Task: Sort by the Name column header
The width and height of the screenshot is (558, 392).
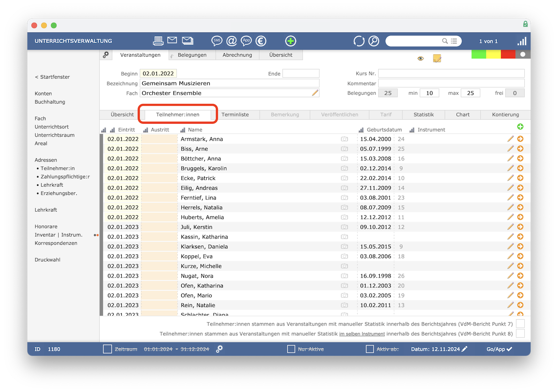Action: coord(195,130)
